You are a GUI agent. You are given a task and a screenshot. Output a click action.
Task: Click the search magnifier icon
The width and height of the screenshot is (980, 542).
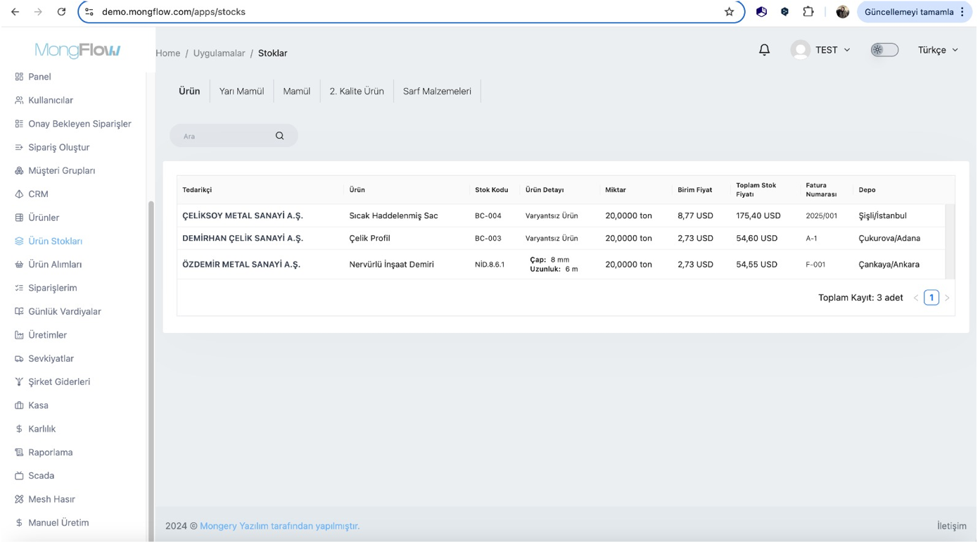279,136
